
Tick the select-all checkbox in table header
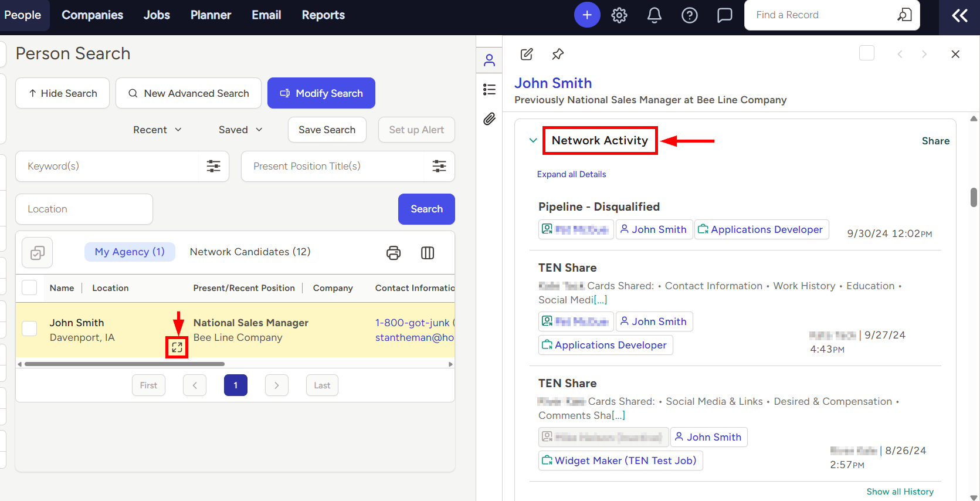[29, 287]
